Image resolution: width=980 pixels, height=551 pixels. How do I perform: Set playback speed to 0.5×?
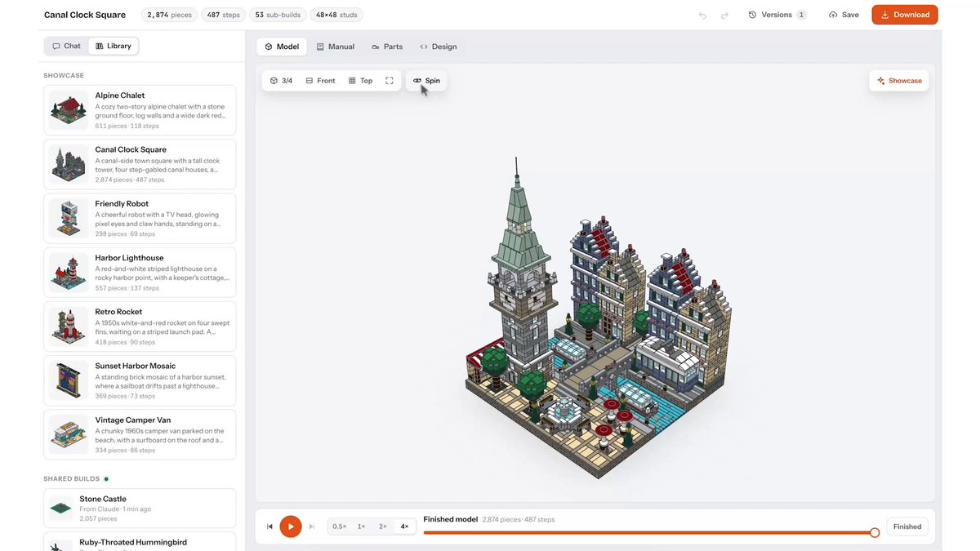point(340,527)
